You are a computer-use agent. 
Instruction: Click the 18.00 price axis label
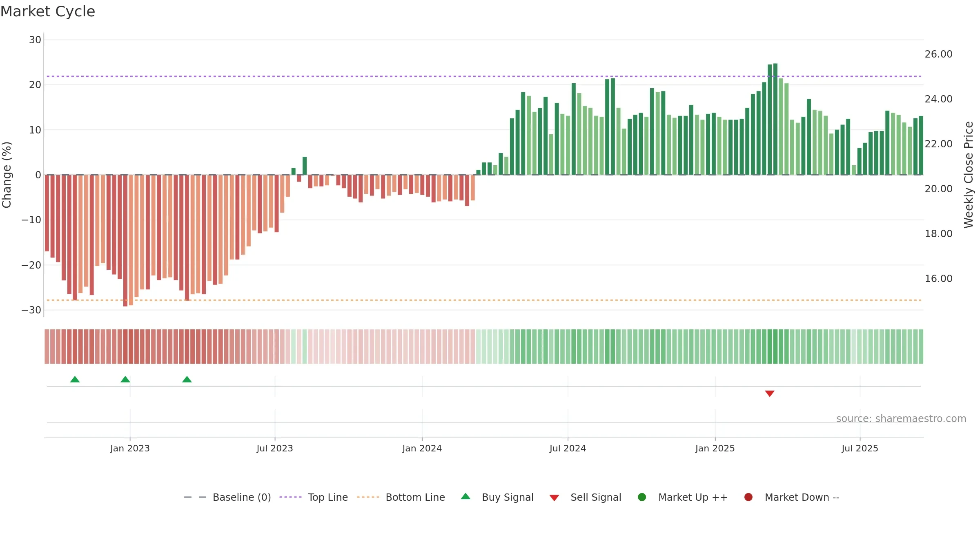(938, 233)
